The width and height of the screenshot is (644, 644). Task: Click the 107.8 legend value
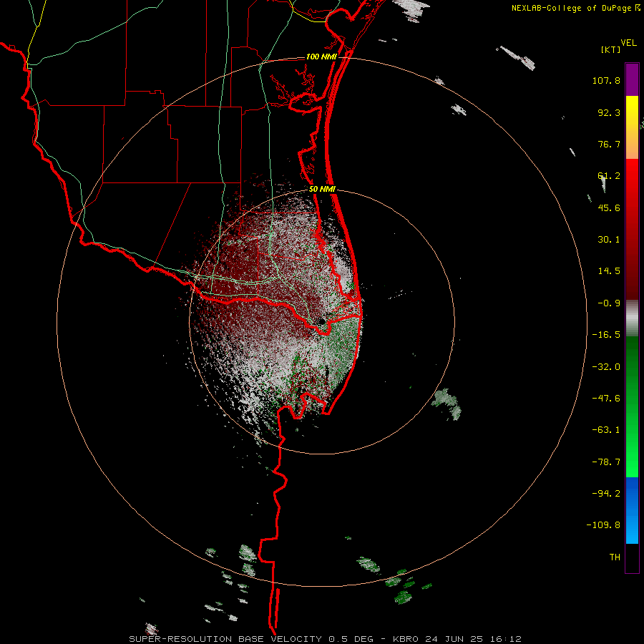[606, 80]
